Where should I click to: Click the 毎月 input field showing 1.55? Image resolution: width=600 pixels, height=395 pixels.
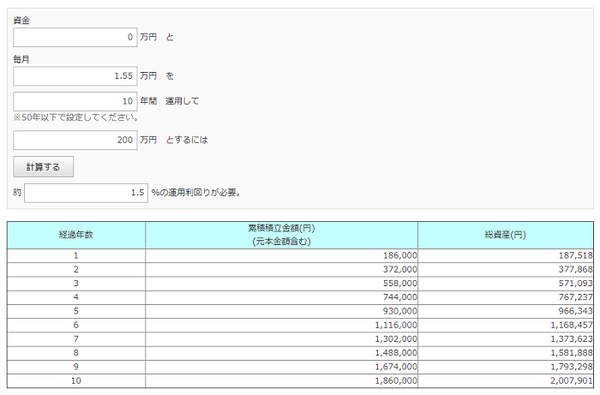[x=75, y=76]
